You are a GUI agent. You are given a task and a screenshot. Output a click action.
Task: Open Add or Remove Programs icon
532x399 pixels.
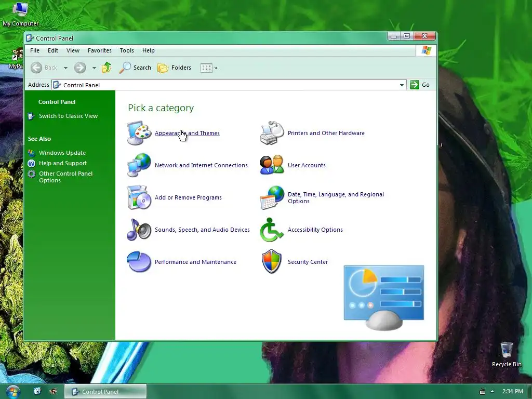coord(139,197)
